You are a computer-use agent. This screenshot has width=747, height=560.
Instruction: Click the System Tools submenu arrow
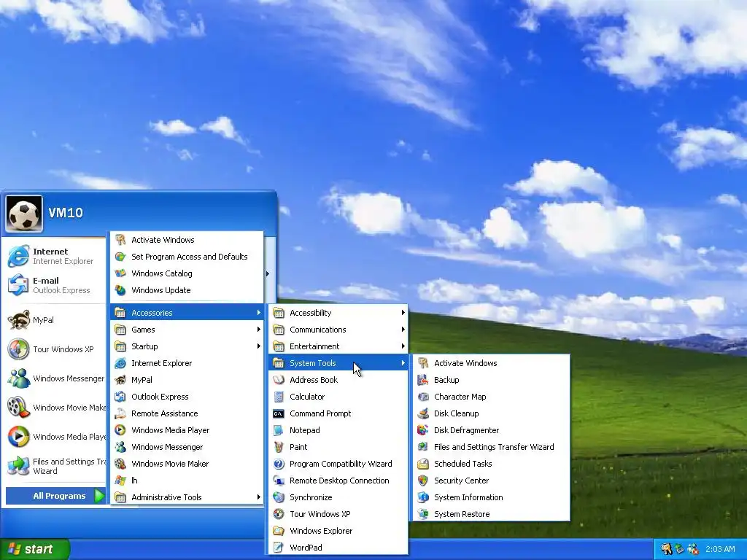click(403, 363)
